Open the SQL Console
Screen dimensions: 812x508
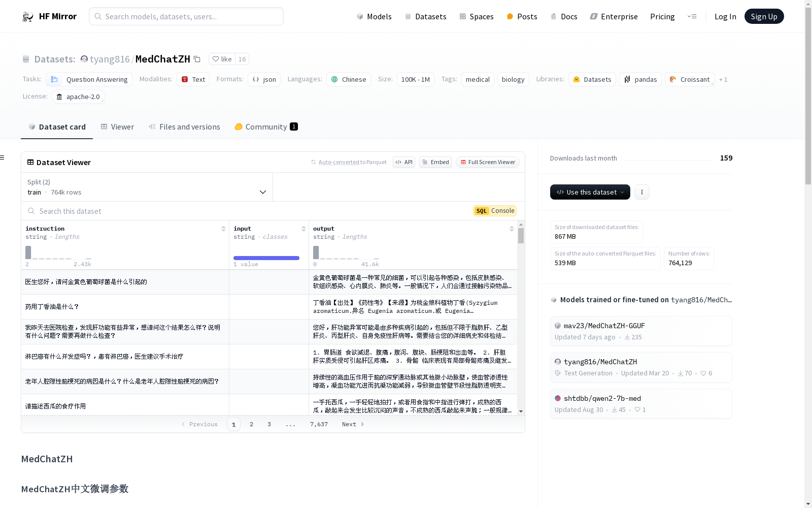coord(495,211)
